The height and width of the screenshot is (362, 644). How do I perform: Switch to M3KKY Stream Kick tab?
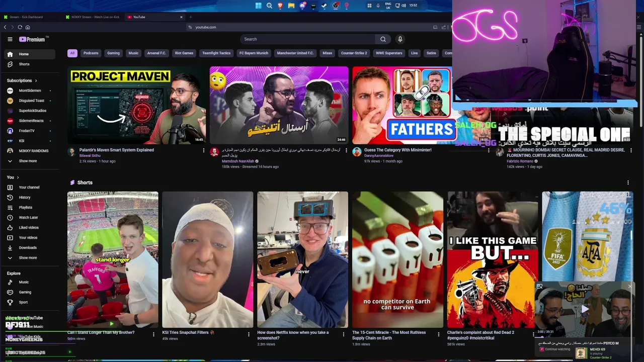point(93,17)
